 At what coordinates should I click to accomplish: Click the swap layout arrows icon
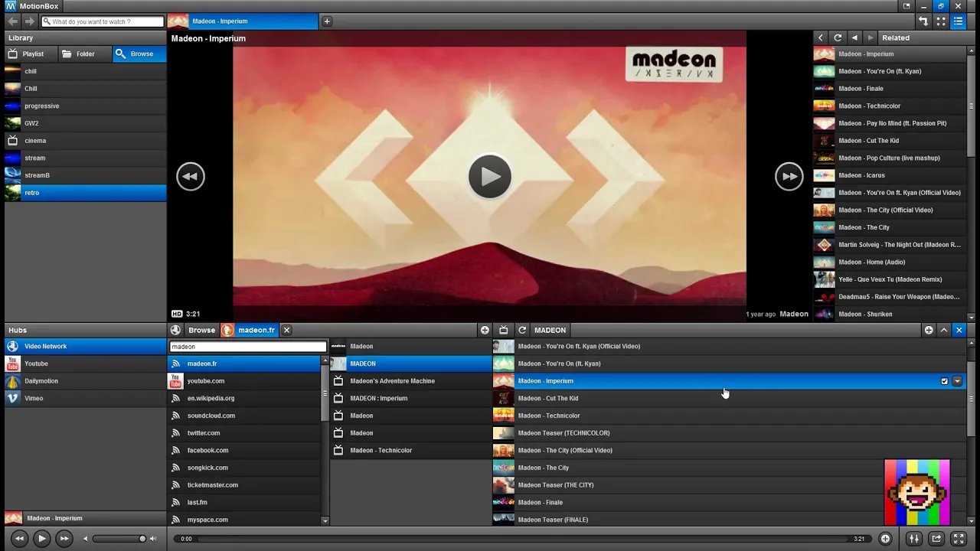tap(923, 21)
